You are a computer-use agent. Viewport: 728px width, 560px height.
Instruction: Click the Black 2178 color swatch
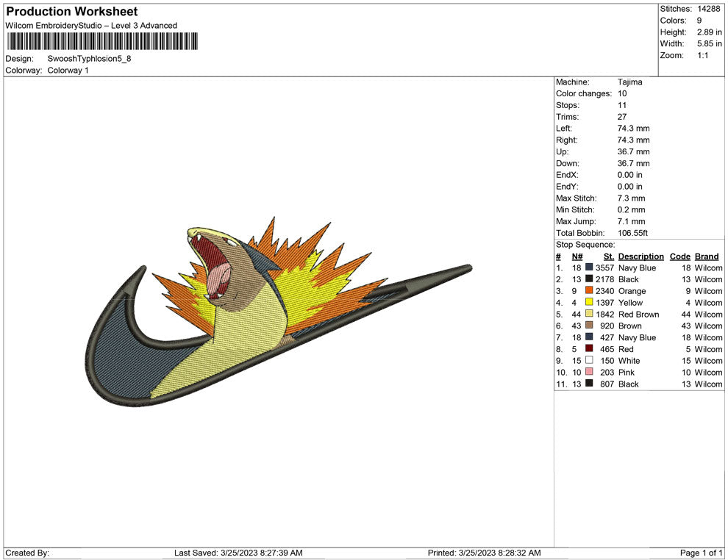coord(589,279)
